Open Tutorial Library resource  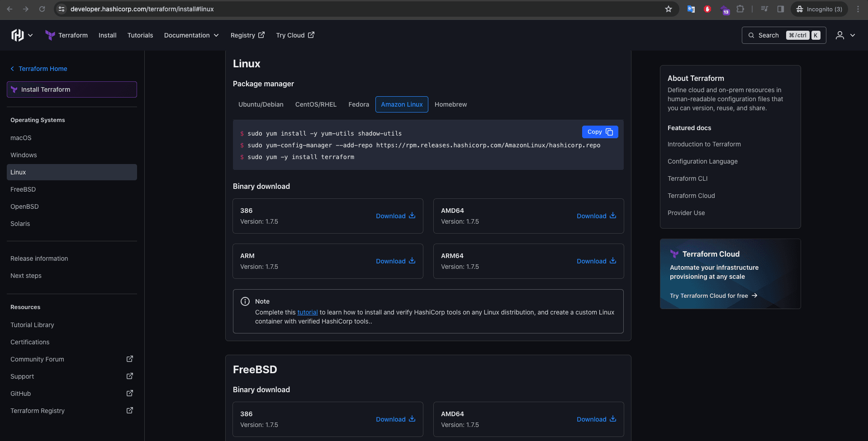32,325
